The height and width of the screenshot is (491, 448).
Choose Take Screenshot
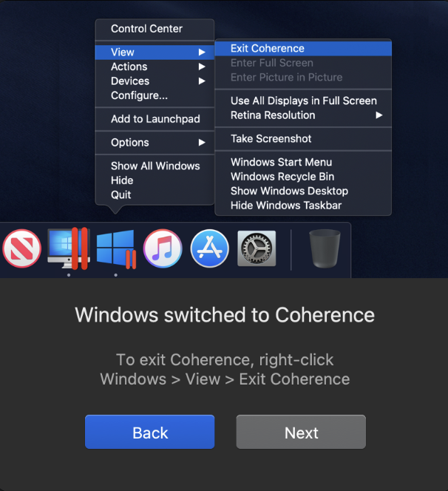[303, 139]
